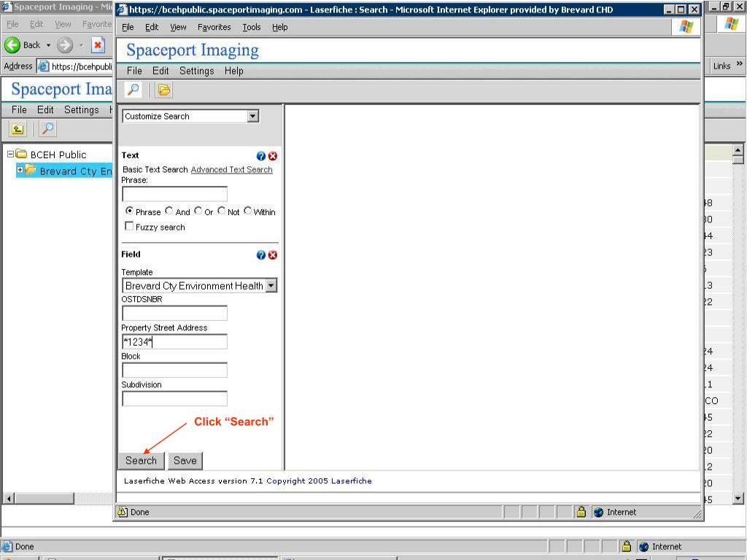Open the Forward button history dropdown arrow
The image size is (747, 560).
(x=81, y=45)
